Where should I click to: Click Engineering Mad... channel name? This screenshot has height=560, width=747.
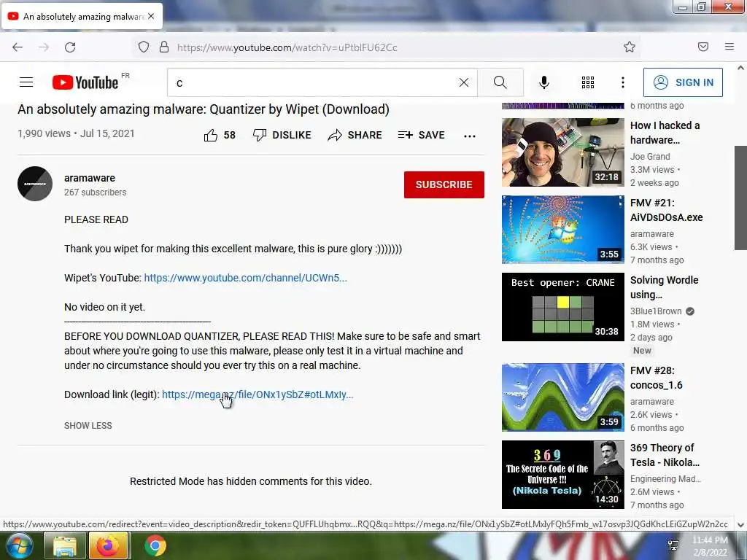tap(665, 479)
